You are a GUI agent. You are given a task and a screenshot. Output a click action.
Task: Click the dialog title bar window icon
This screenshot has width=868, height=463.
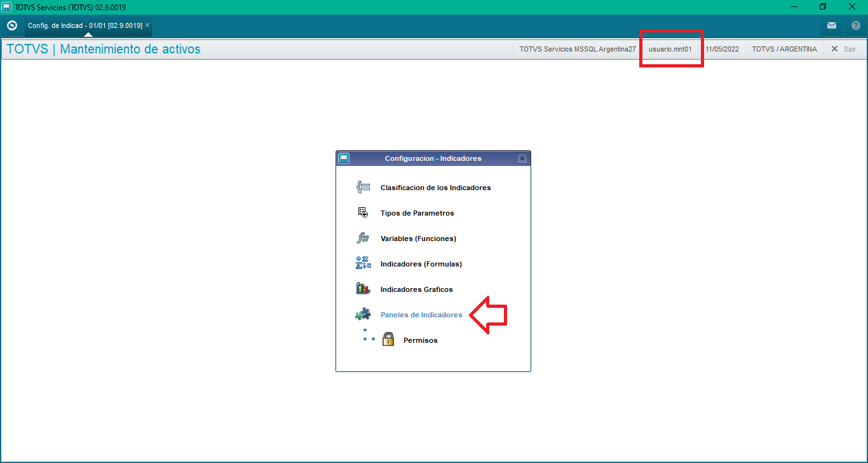pos(344,158)
